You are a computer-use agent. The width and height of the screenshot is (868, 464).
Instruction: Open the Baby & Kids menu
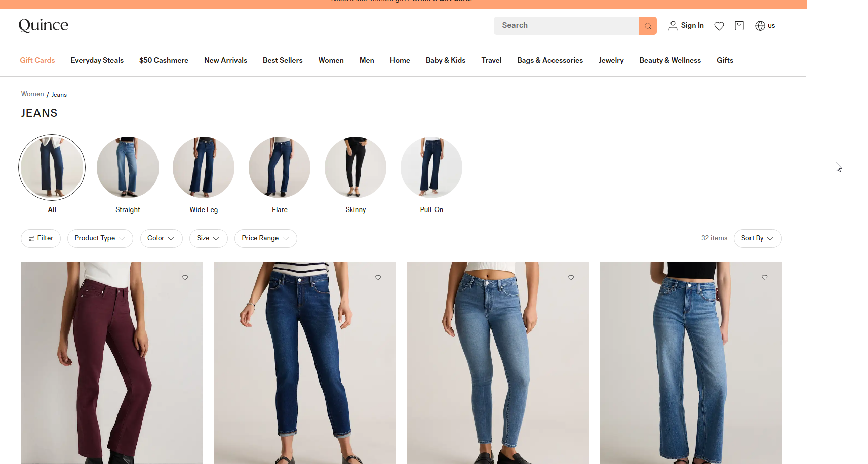click(x=446, y=60)
